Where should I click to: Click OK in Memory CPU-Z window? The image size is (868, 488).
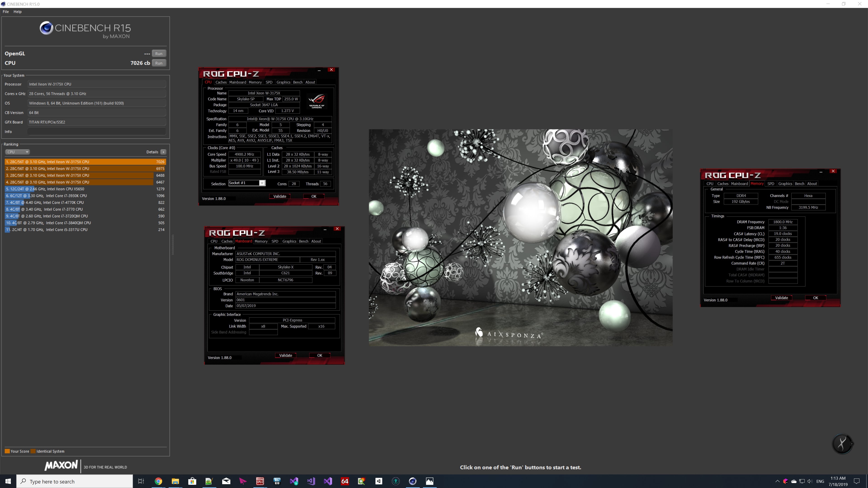pos(815,298)
